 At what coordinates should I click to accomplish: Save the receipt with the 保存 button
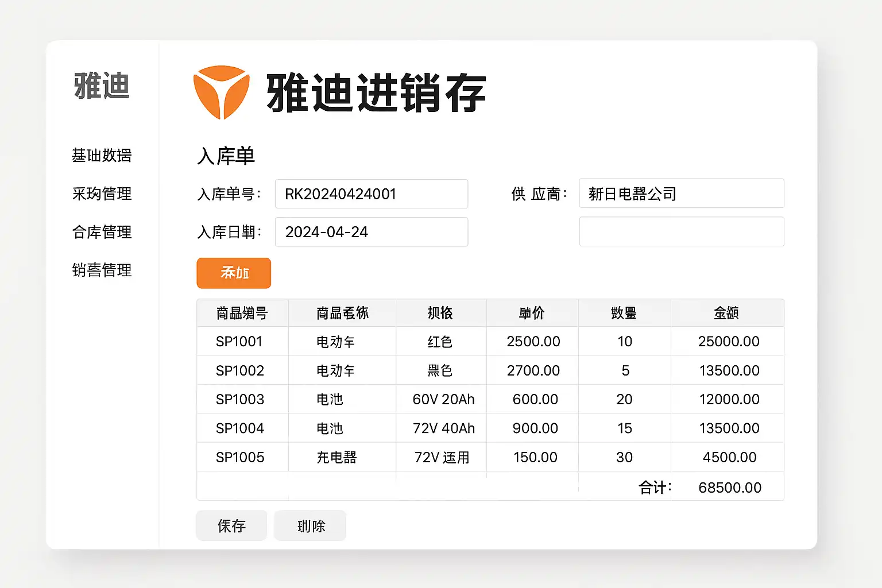pos(231,525)
